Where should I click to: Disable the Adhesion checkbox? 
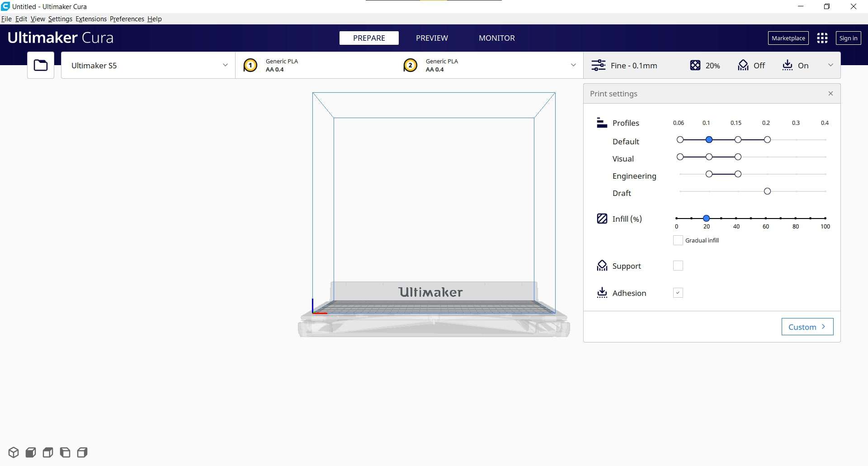pos(678,293)
